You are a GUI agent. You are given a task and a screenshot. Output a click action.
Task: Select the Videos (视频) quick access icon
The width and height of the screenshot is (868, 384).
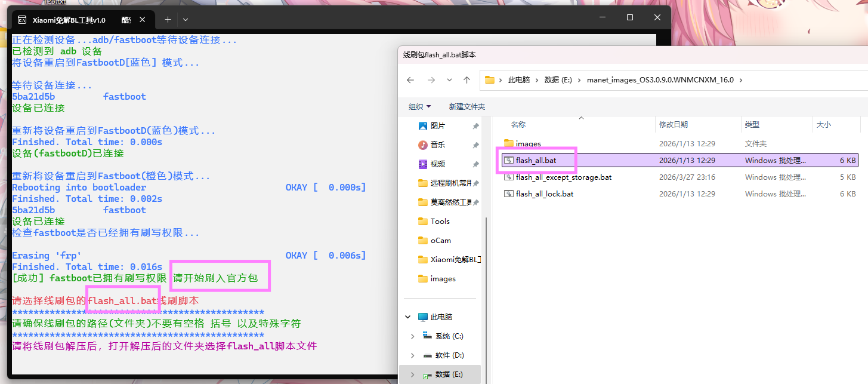(422, 164)
